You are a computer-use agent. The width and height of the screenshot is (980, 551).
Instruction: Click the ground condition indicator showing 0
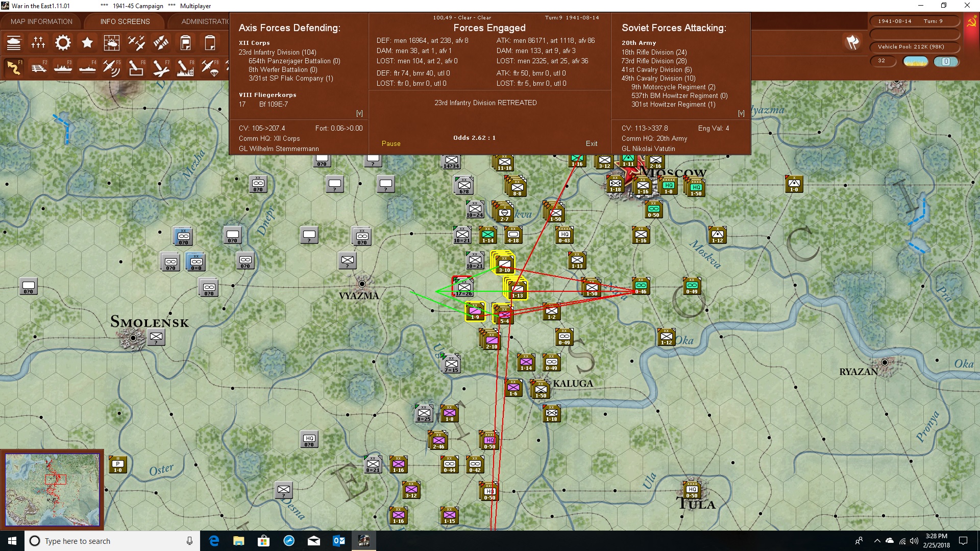(x=946, y=61)
